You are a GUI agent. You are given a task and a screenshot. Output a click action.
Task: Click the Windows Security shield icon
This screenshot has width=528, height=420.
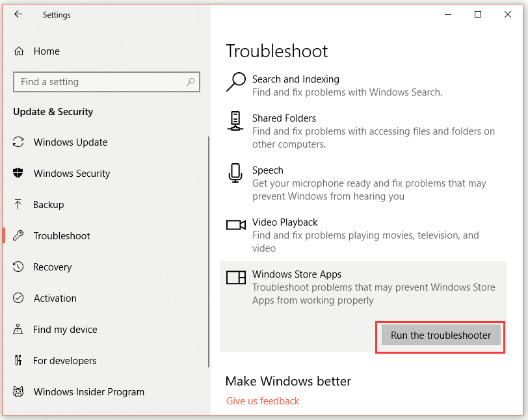coord(18,173)
